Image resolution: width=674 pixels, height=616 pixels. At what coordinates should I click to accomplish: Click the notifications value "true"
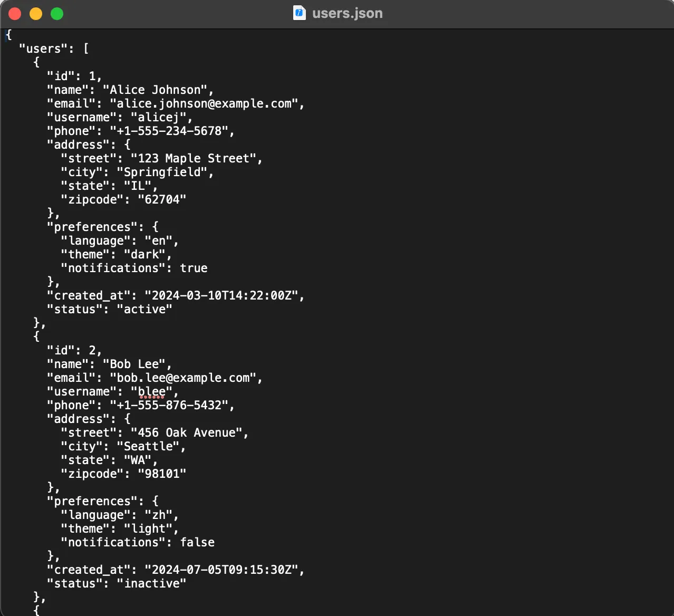click(x=194, y=268)
